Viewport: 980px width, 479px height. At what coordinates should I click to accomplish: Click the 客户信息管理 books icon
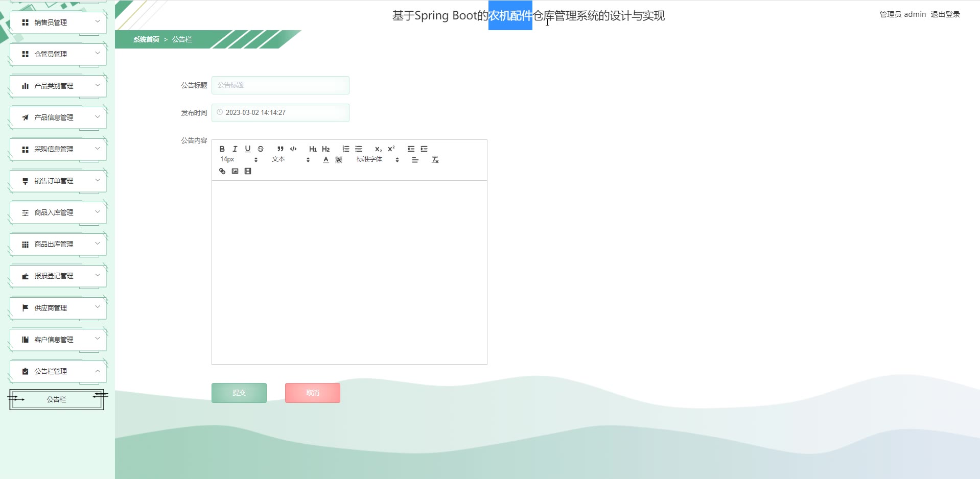(x=25, y=340)
